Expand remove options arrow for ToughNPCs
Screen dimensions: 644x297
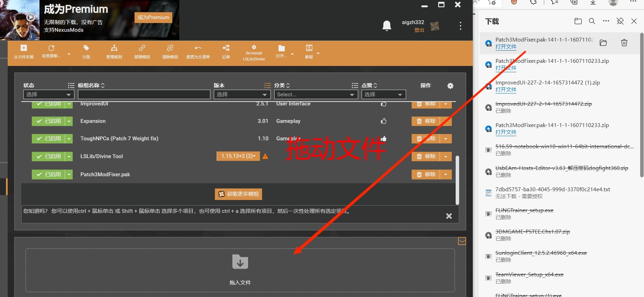click(x=446, y=139)
